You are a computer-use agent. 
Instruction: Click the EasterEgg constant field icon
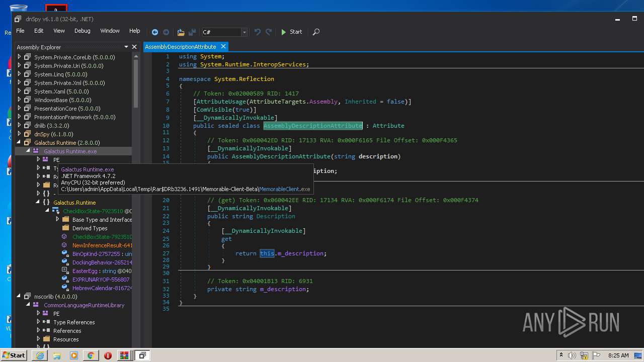(65, 271)
